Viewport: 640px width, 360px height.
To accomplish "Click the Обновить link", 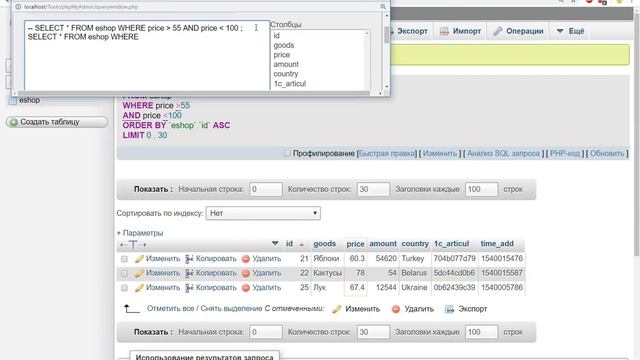I will [x=607, y=153].
